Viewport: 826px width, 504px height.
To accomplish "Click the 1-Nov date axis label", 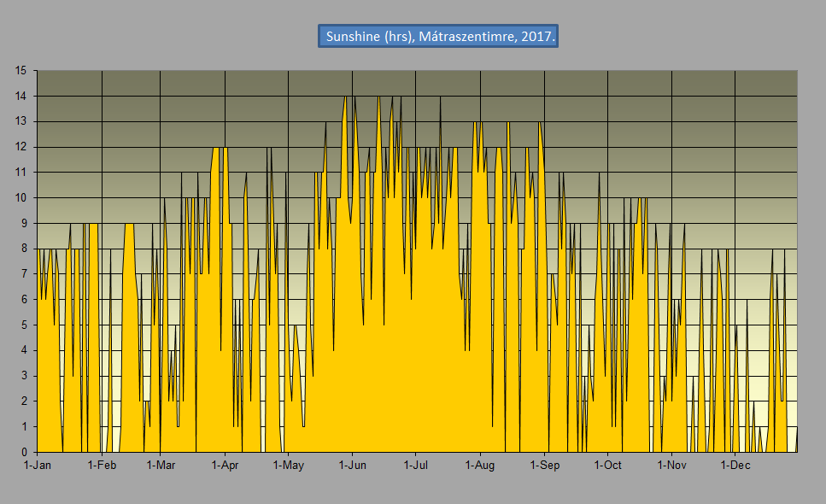I will [671, 466].
